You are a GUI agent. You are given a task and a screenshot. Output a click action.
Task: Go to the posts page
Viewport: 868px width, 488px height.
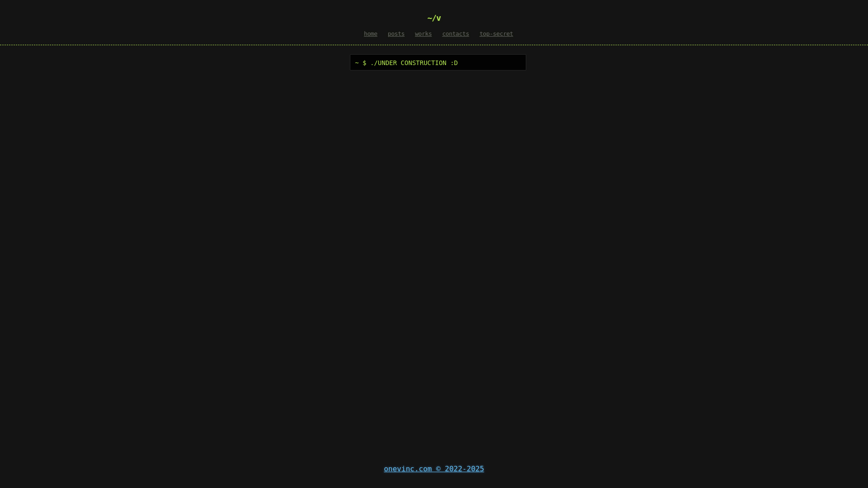pos(396,34)
